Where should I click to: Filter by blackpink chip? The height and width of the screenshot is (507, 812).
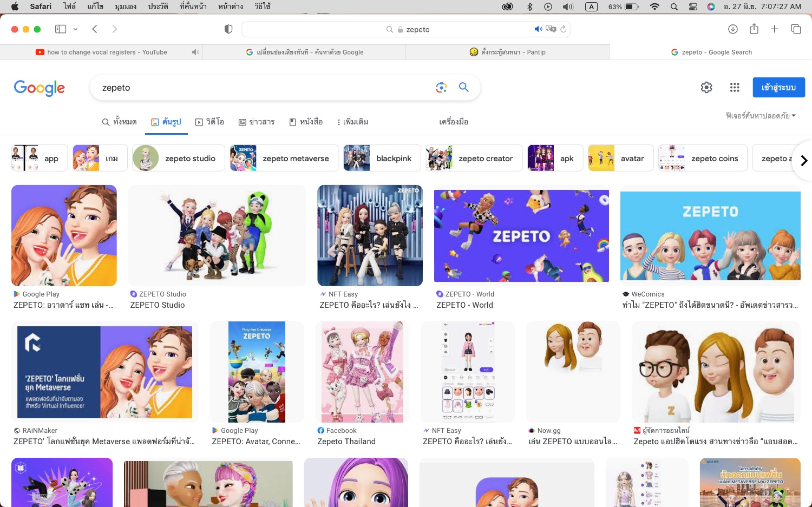click(382, 158)
